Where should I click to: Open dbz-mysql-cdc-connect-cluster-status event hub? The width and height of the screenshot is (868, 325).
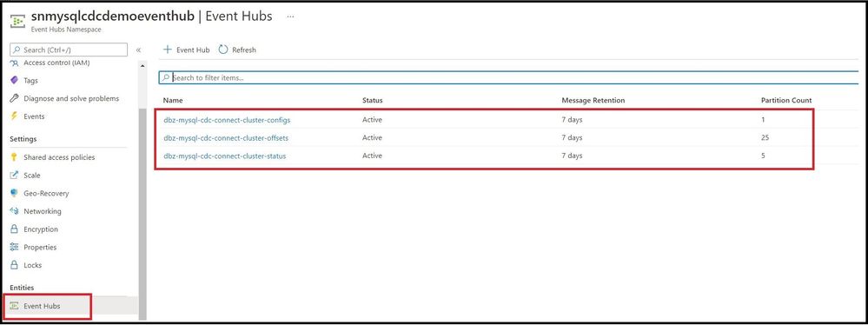coord(225,156)
